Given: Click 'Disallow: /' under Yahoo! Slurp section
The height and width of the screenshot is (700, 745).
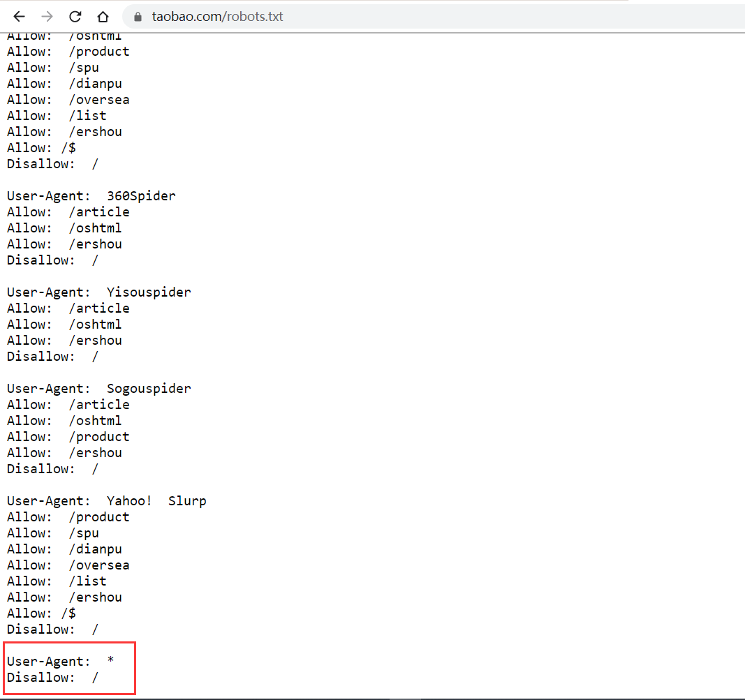Looking at the screenshot, I should [53, 630].
